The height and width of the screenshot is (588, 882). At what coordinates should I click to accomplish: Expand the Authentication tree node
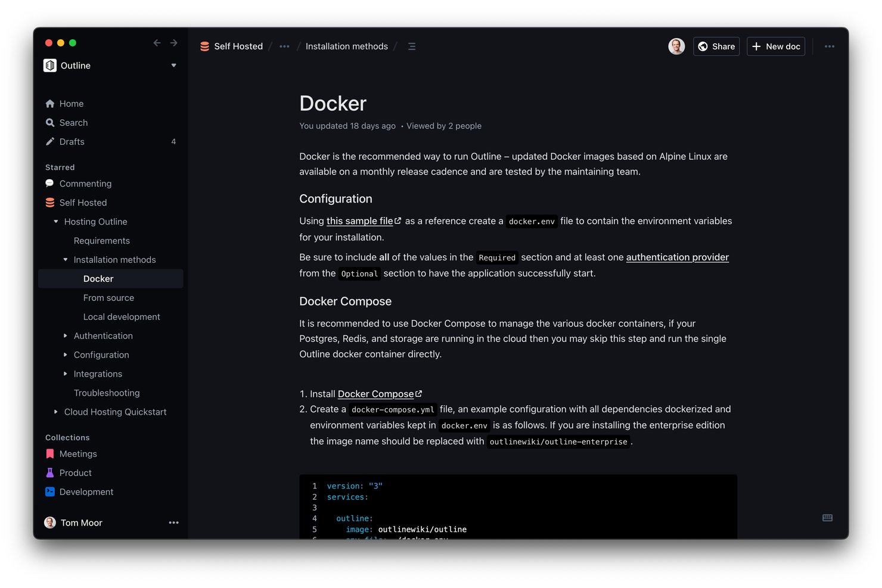click(66, 336)
